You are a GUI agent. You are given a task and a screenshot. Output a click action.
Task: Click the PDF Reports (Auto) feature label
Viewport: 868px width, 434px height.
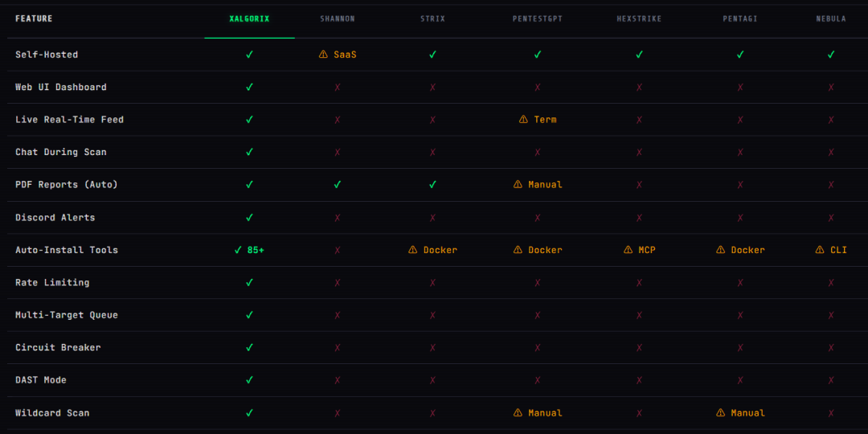pyautogui.click(x=67, y=185)
